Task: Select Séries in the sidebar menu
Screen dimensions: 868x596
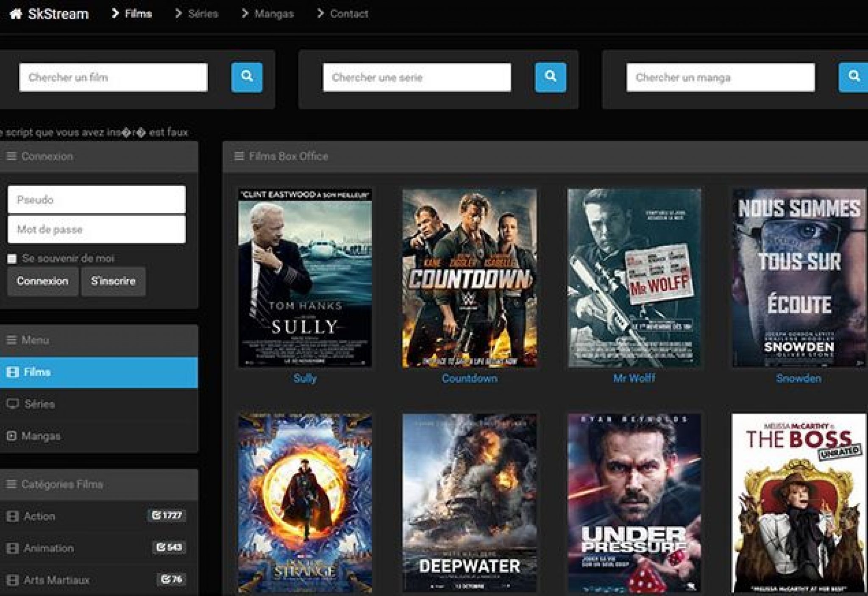Action: point(39,404)
